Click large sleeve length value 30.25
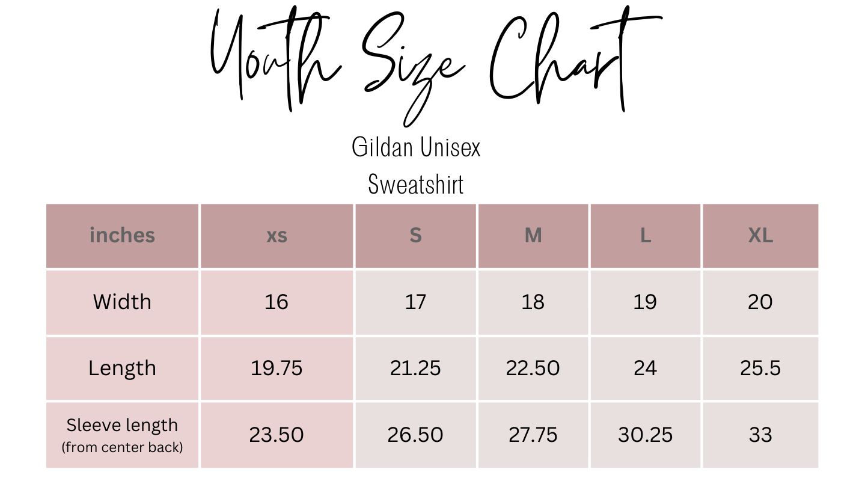The image size is (868, 496). [645, 435]
